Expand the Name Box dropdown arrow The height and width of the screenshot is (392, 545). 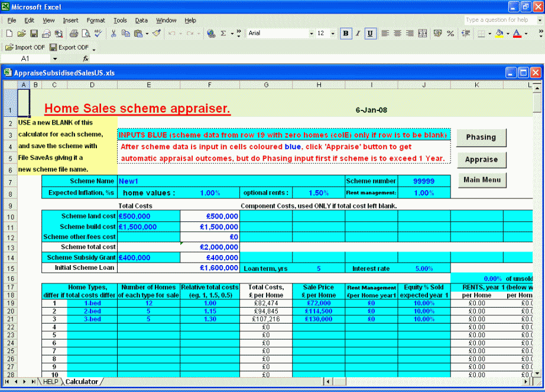tap(55, 58)
